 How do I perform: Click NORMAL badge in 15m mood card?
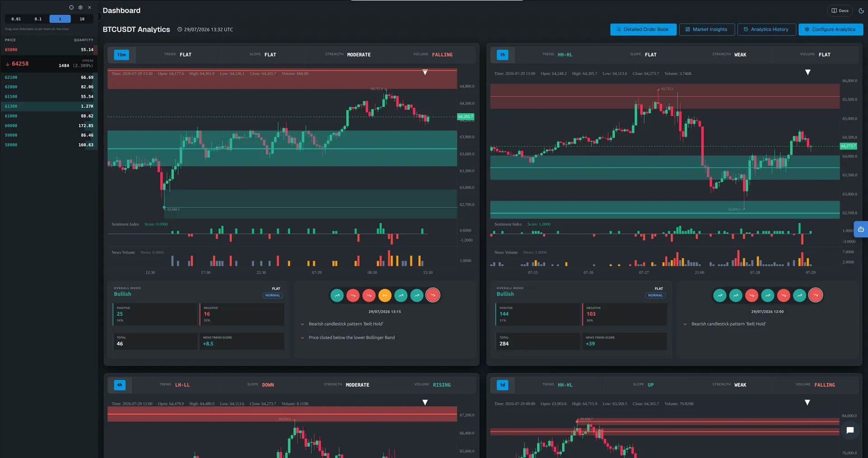coord(273,295)
